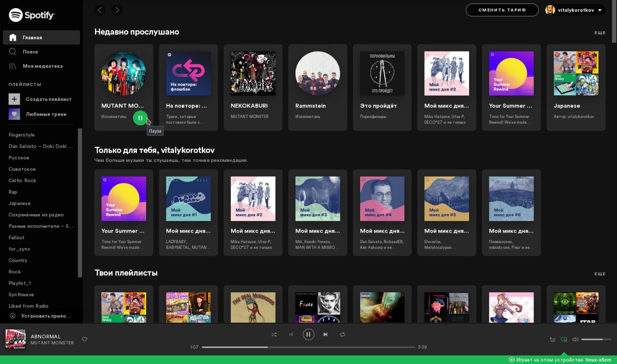Open Сохраненные из радио playlist
The image size is (617, 364).
point(36,215)
